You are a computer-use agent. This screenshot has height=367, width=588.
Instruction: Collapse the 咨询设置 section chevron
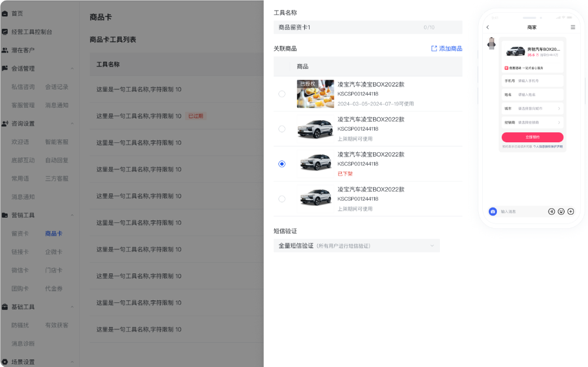pyautogui.click(x=72, y=124)
